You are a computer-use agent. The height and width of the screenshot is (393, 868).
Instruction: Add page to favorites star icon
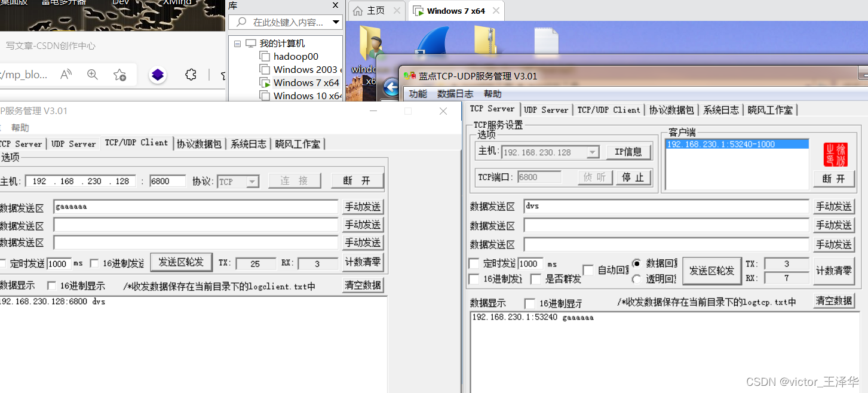[119, 75]
